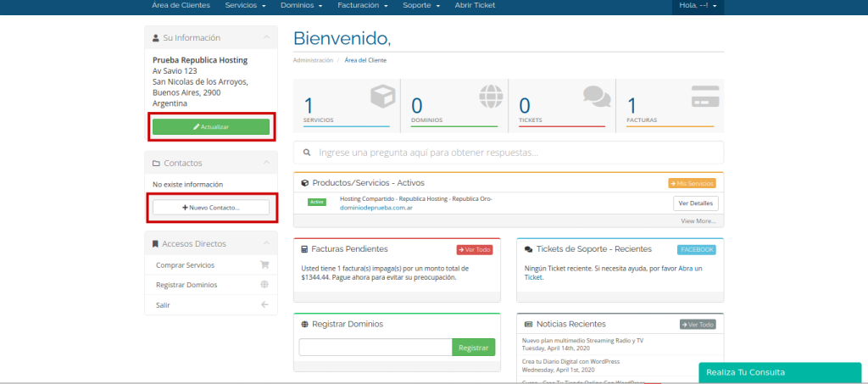Click the Nuevo Contacto button

[x=211, y=207]
